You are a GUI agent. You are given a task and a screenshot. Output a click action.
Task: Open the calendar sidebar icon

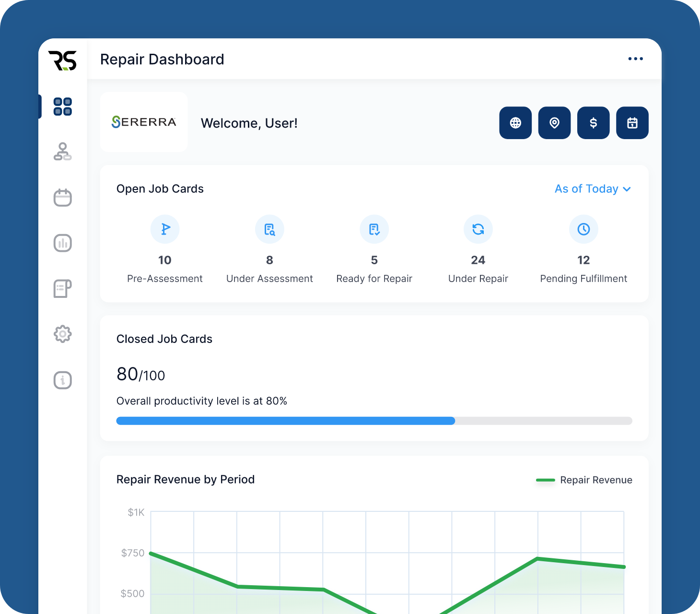63,197
